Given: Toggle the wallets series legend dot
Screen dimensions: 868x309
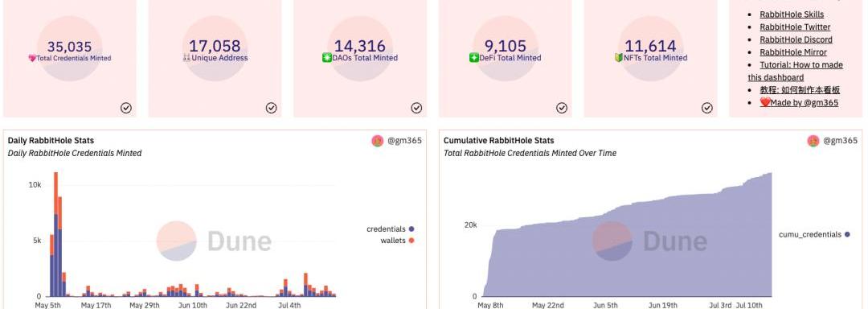Looking at the screenshot, I should coord(411,241).
